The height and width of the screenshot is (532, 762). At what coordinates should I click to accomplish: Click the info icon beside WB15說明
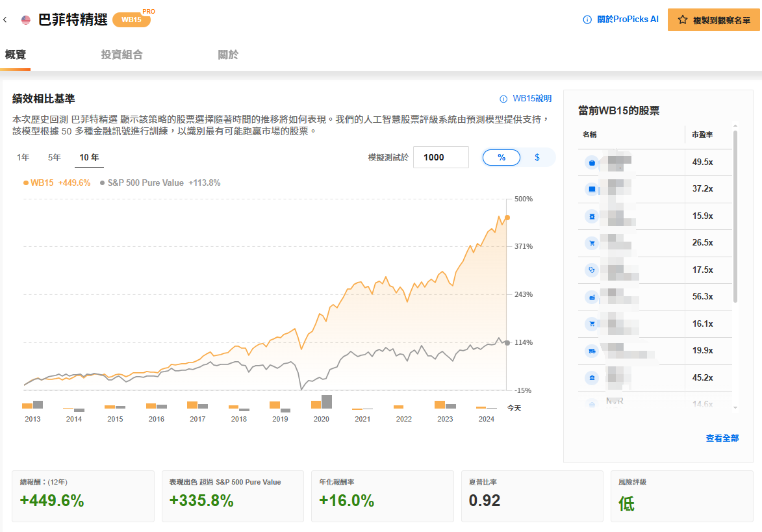point(503,99)
